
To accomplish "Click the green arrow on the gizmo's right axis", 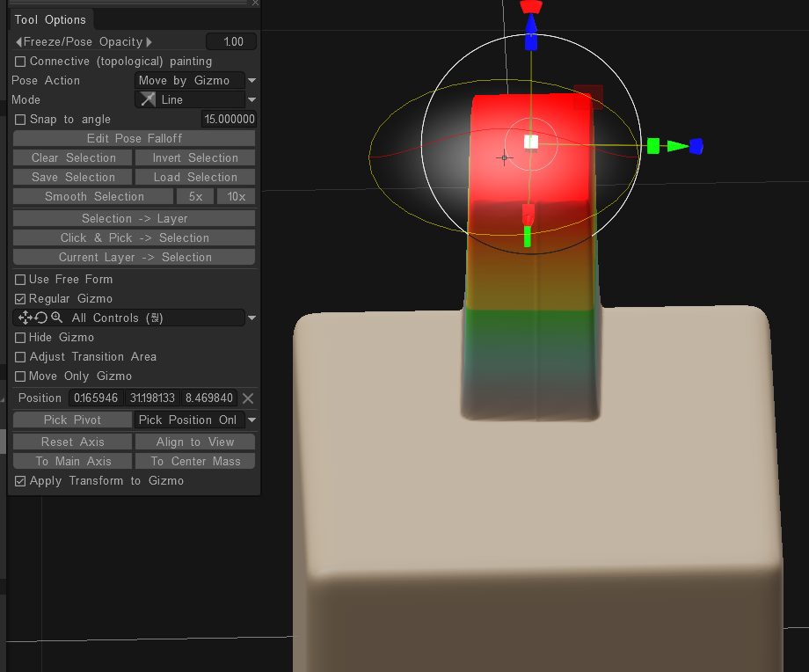I will (x=676, y=146).
